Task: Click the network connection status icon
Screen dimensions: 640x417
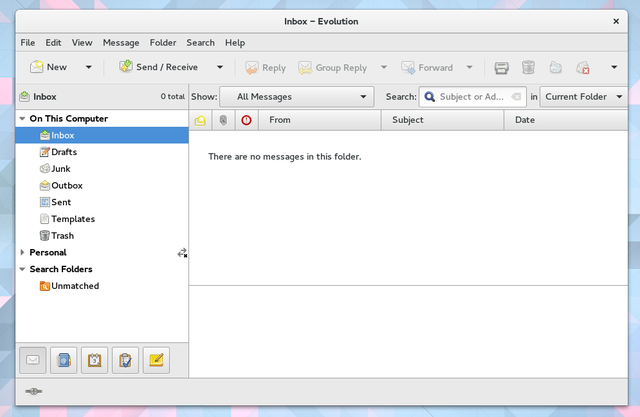Action: coord(33,392)
